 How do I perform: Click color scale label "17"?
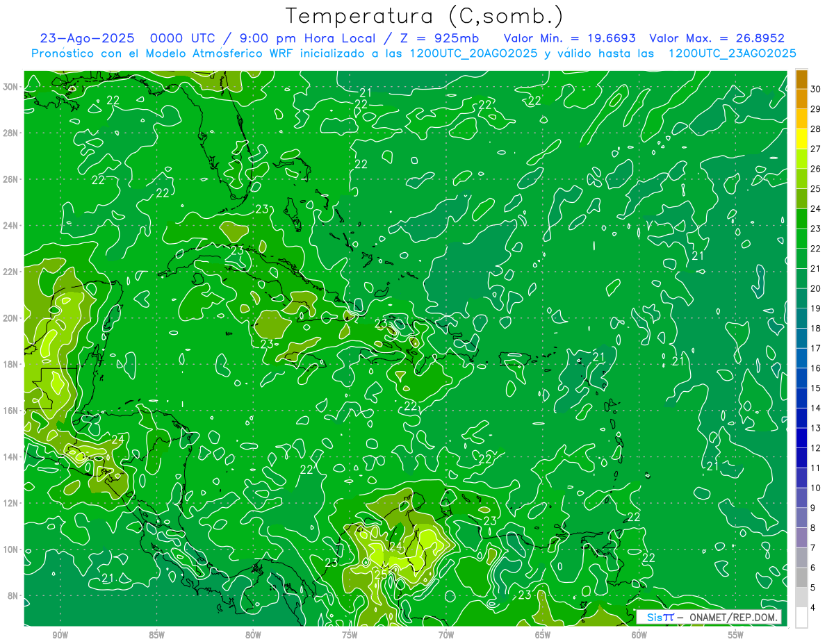pos(816,348)
